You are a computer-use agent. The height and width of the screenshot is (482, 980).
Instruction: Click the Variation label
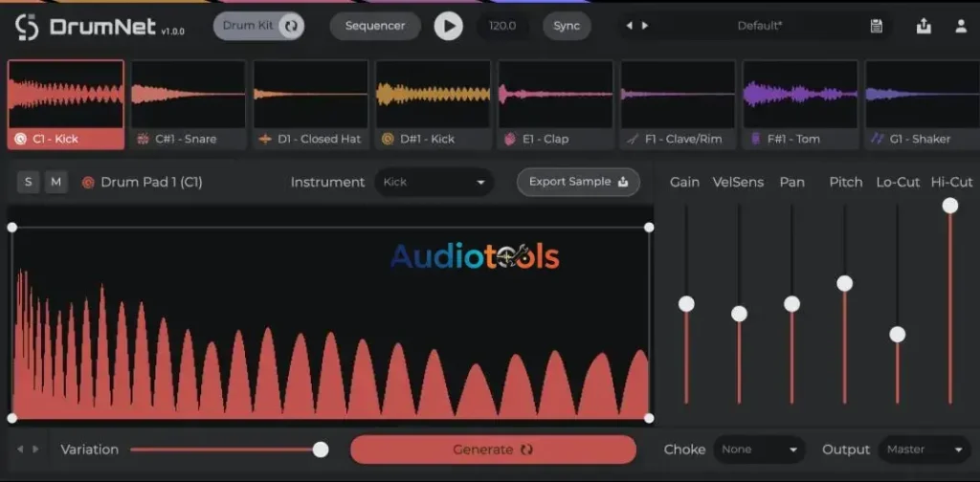pyautogui.click(x=89, y=449)
